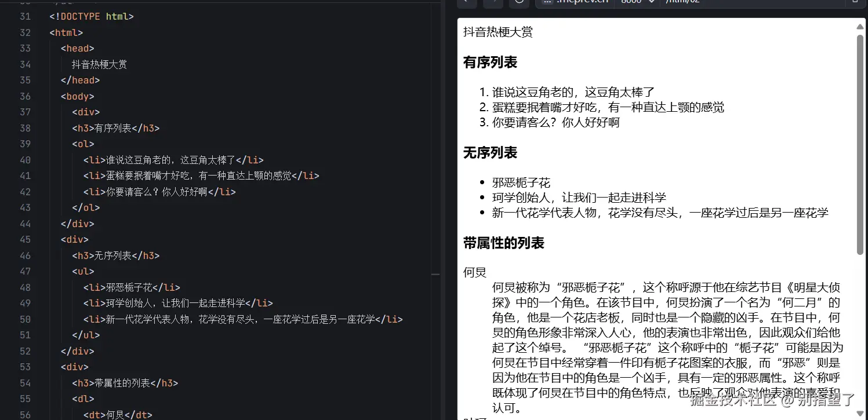This screenshot has height=420, width=868.
Task: Click line number 45 in the gutter
Action: 25,239
